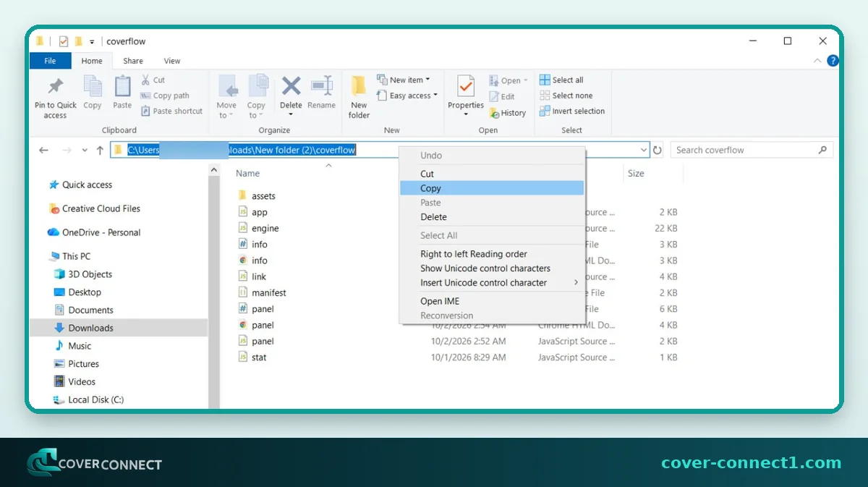Open the Help question mark icon
868x487 pixels.
coord(833,61)
